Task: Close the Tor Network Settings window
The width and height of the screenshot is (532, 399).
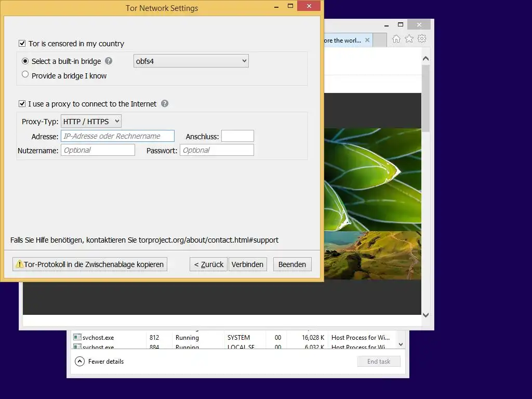Action: (x=309, y=6)
